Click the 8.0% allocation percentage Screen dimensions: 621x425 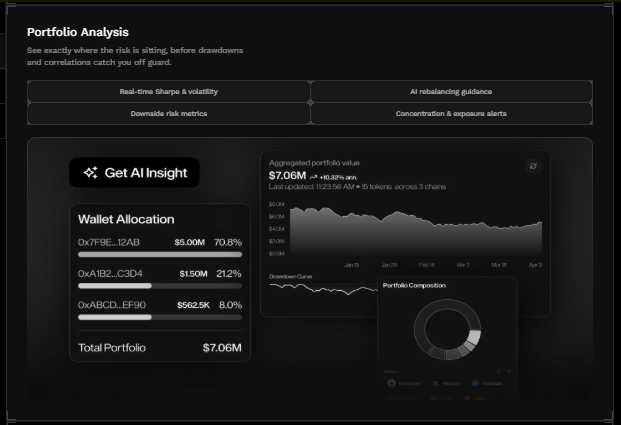pyautogui.click(x=230, y=305)
